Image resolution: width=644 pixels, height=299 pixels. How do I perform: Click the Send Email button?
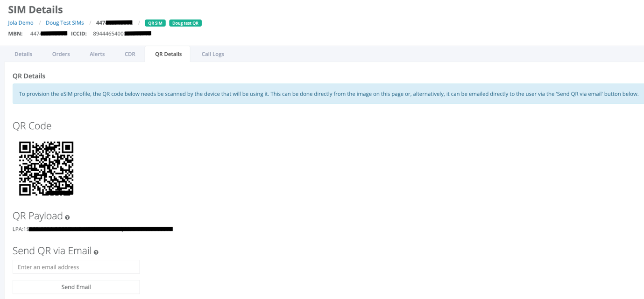(76, 287)
